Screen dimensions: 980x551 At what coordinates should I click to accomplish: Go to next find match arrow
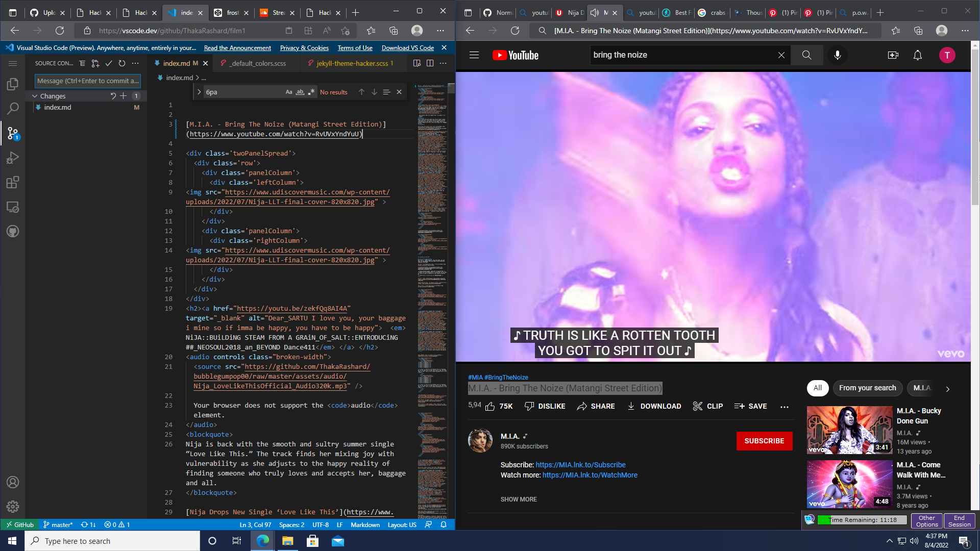click(374, 92)
